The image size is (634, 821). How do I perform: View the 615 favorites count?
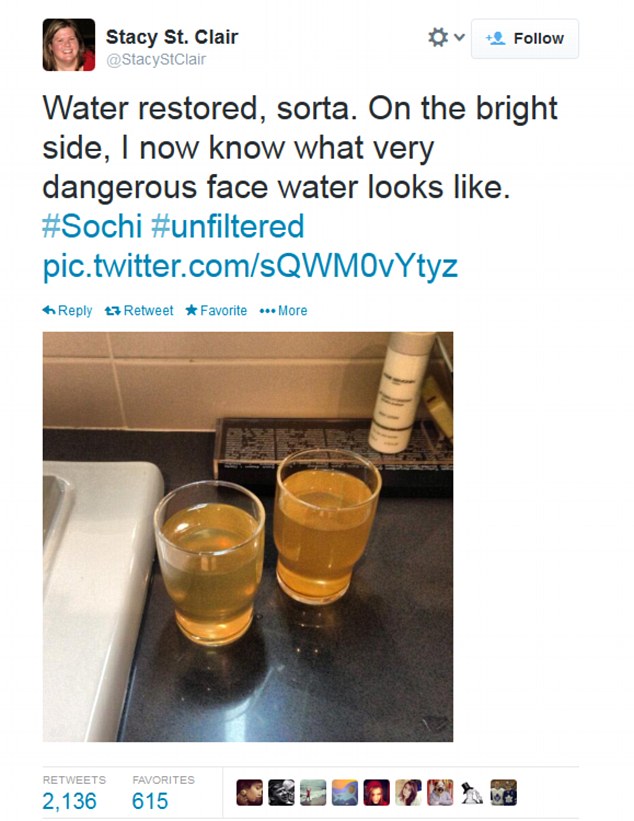[x=151, y=801]
